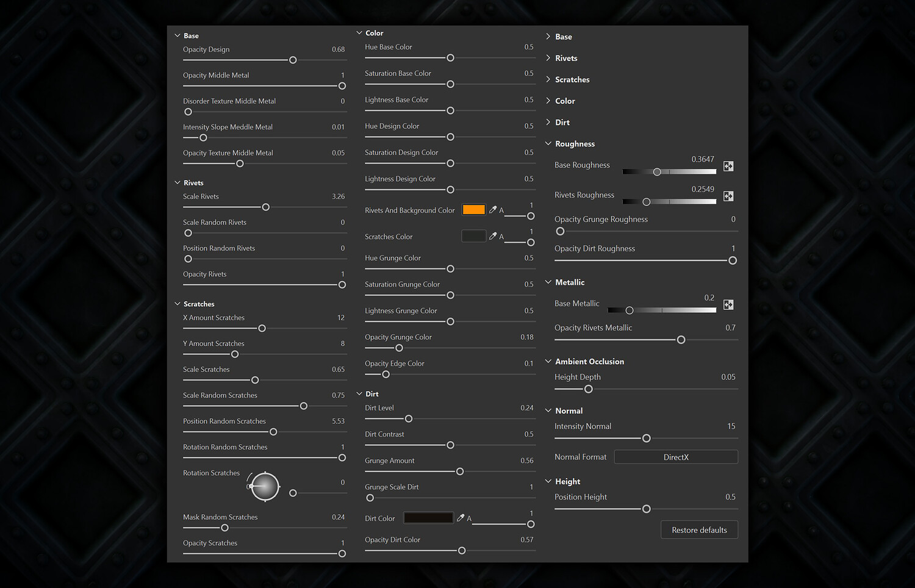Open the Dirt Color swatch
Viewport: 915px width, 588px height.
(428, 518)
